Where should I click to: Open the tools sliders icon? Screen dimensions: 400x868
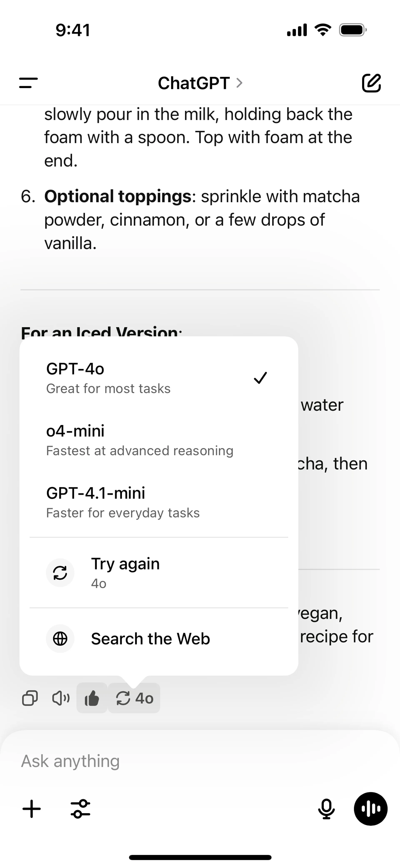coord(80,809)
